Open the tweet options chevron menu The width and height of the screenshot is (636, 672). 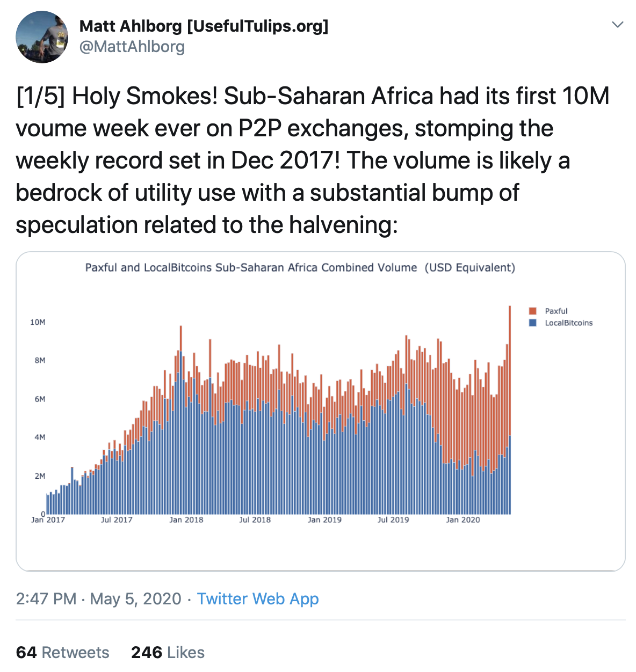click(x=618, y=25)
